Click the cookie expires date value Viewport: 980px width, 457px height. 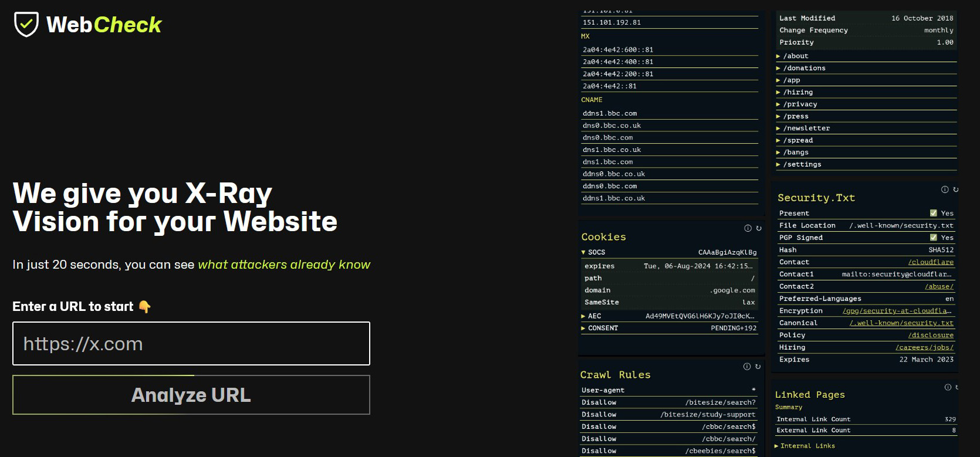click(x=698, y=266)
